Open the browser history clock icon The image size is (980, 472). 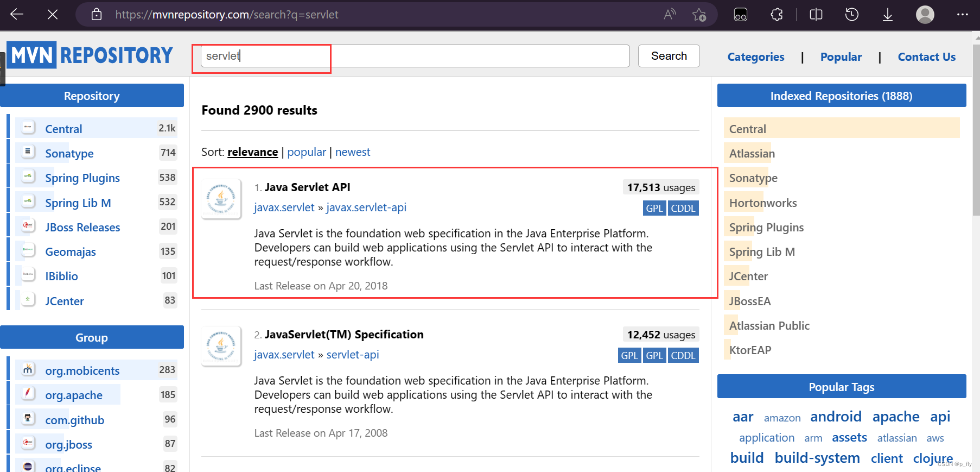[852, 15]
